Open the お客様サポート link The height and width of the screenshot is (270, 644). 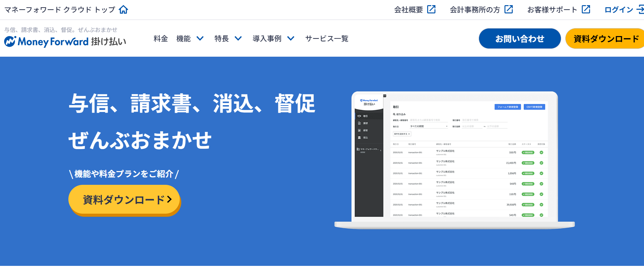coord(552,10)
